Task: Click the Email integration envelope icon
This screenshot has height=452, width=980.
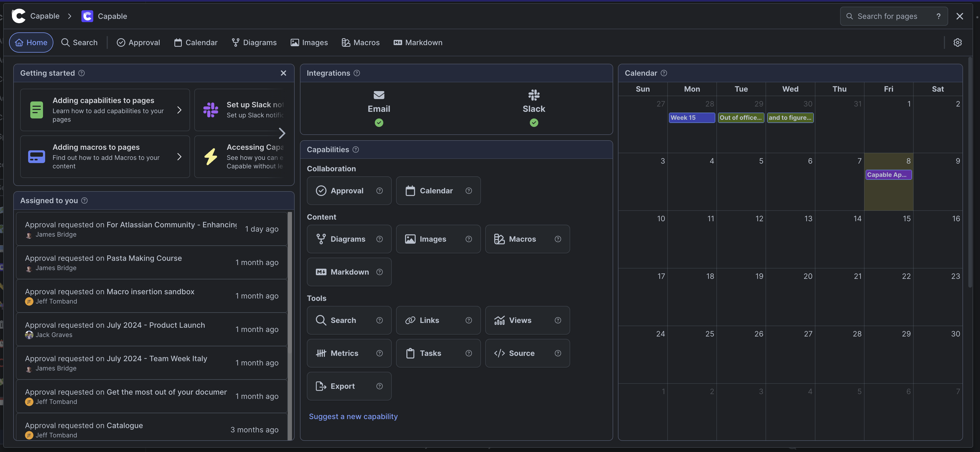Action: (x=379, y=95)
